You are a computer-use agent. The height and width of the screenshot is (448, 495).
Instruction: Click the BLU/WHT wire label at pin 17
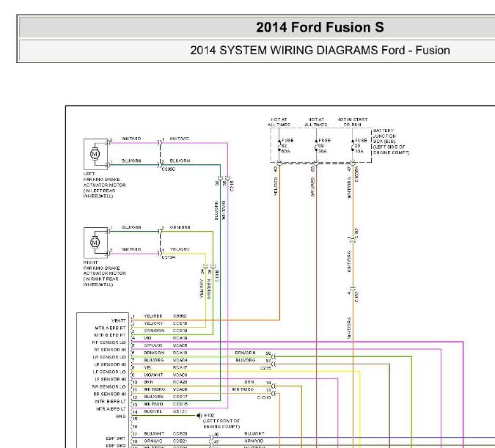(x=154, y=434)
